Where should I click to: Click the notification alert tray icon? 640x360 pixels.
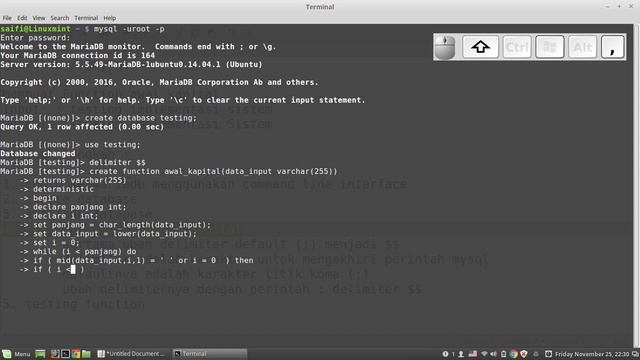coord(445,354)
